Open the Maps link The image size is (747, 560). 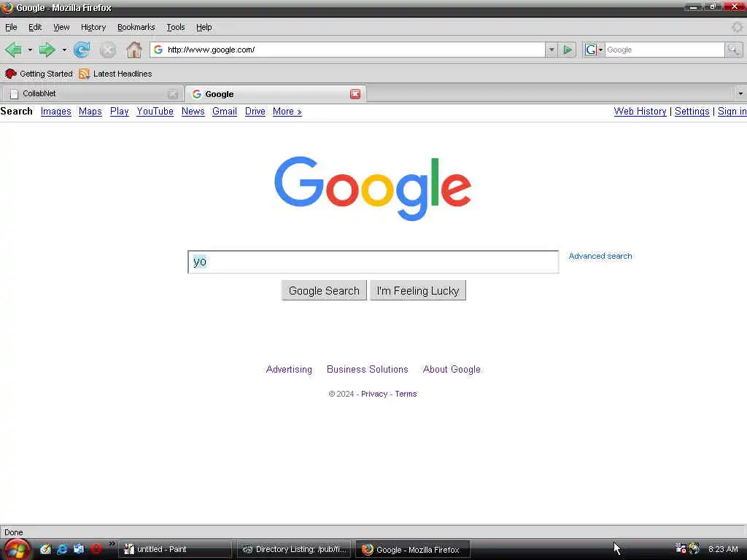click(x=90, y=112)
